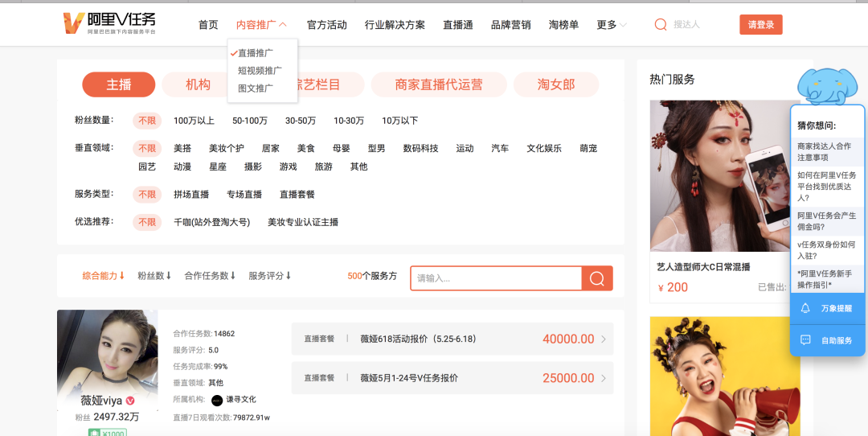Image resolution: width=868 pixels, height=436 pixels.
Task: Click the magnifier icon beside 搜达人
Action: pos(661,24)
